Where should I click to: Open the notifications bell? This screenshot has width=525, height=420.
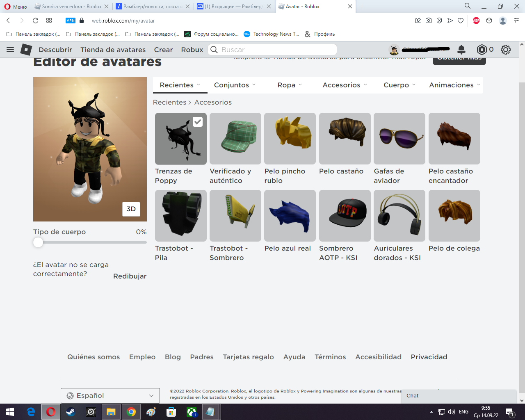461,50
